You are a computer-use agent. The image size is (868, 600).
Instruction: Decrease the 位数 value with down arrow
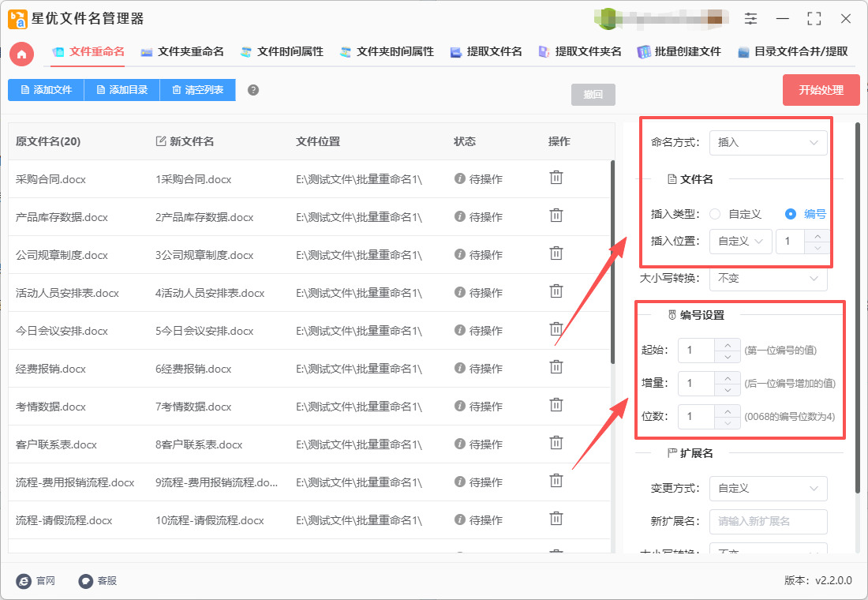[728, 422]
